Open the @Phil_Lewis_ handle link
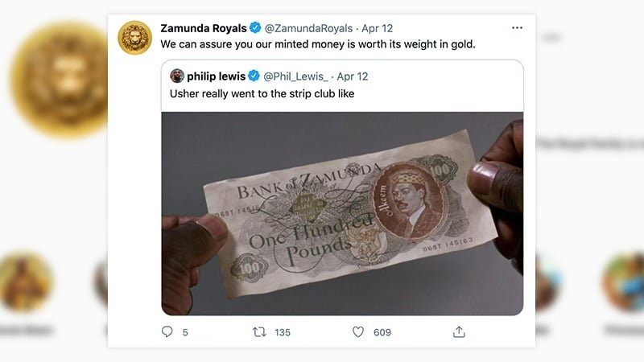This screenshot has width=644, height=362. (x=295, y=76)
